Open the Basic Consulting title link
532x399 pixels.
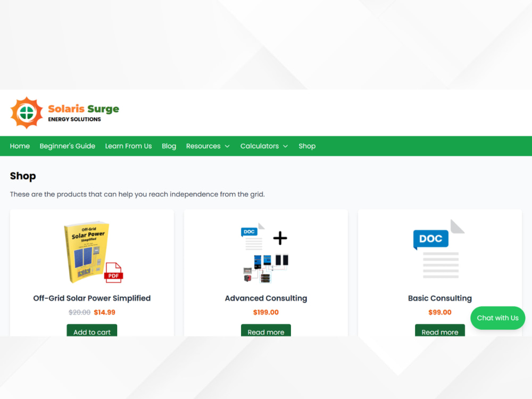pos(440,298)
